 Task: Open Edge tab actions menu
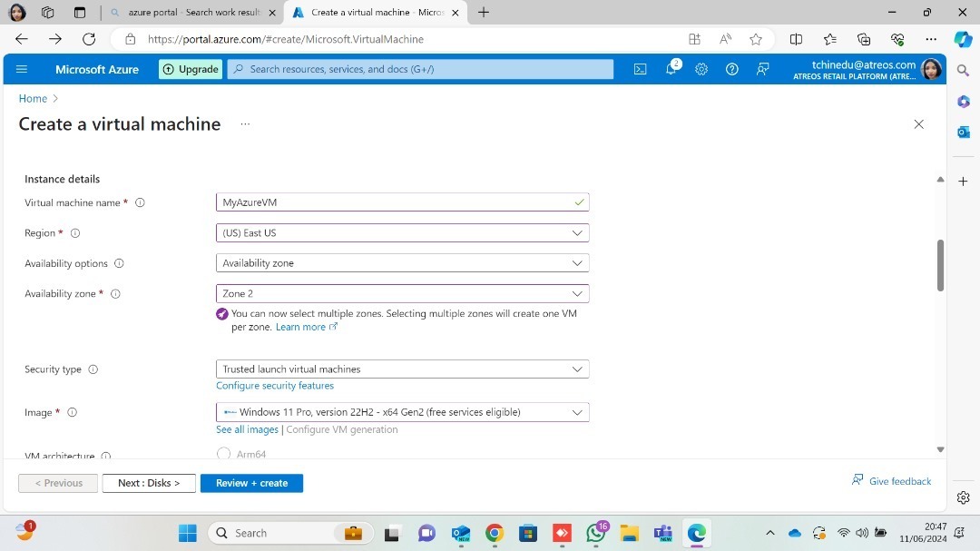pyautogui.click(x=79, y=13)
